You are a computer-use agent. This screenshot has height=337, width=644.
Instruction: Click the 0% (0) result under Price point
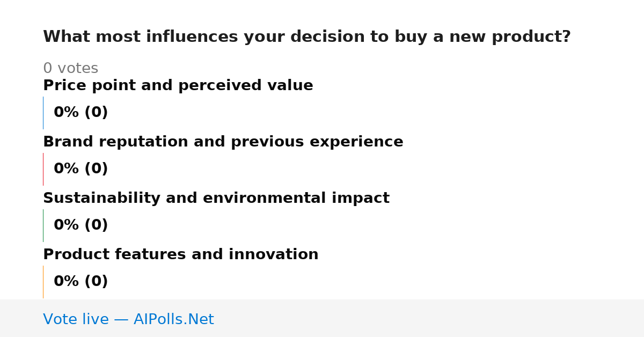coord(80,113)
